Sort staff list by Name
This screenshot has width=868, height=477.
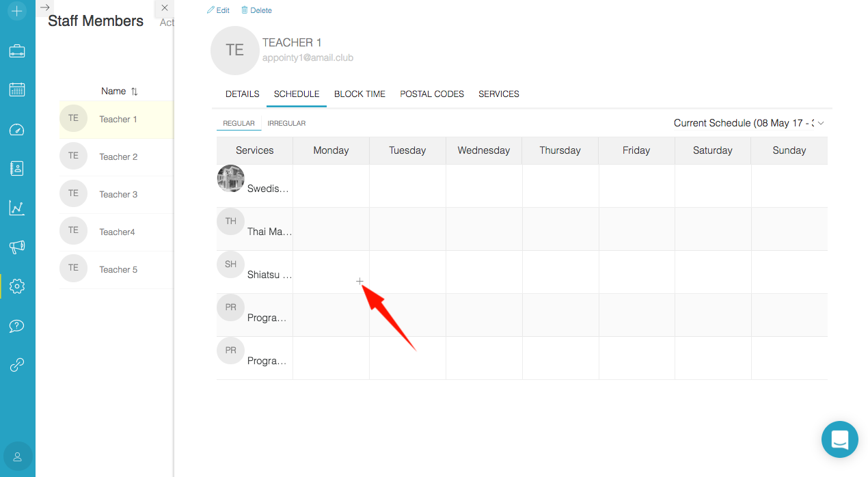point(120,91)
